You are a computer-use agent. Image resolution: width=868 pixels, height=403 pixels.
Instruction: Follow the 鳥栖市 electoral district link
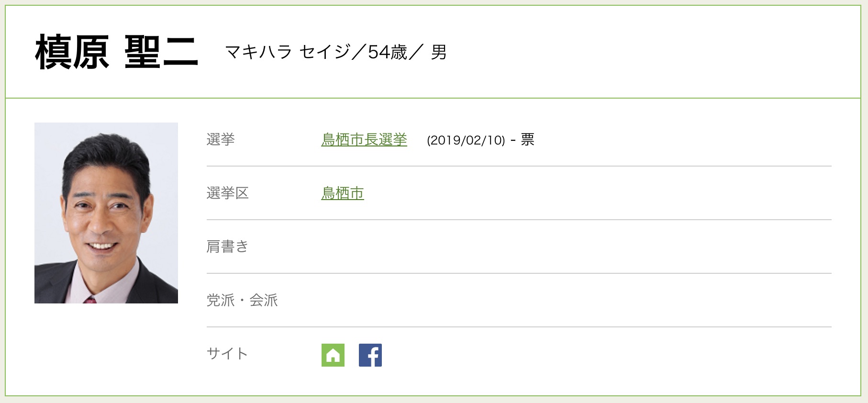click(343, 193)
